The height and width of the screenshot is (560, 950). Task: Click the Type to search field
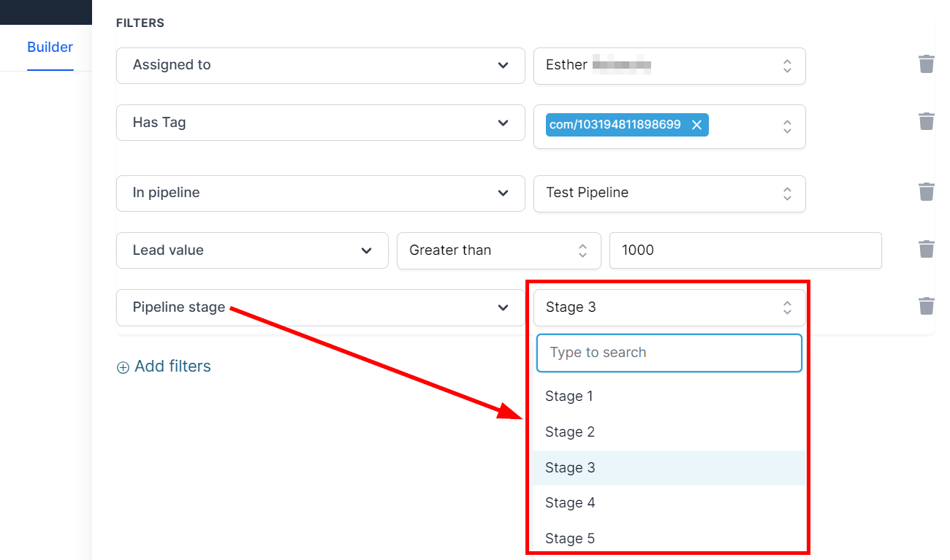[669, 353]
